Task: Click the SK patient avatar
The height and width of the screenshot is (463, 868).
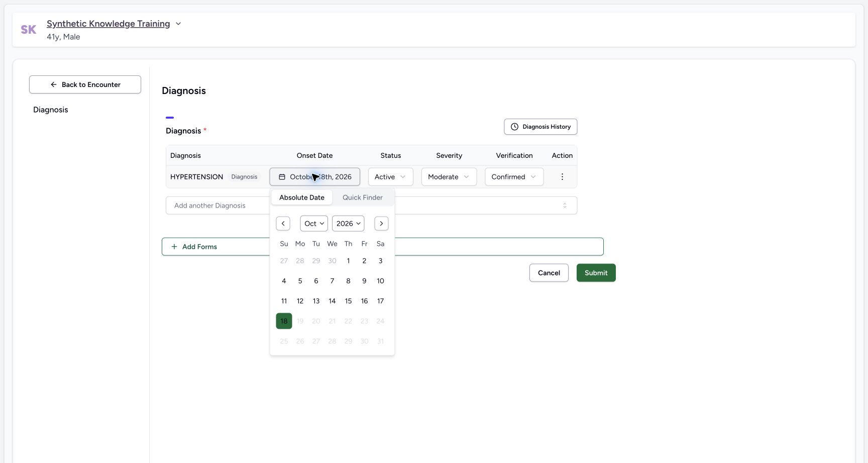Action: click(x=29, y=30)
